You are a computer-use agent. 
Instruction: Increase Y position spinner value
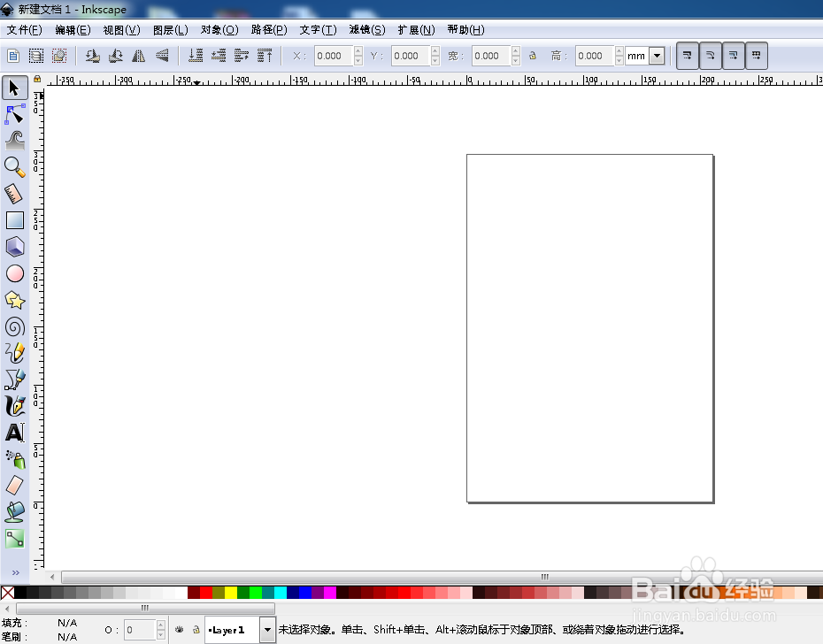pos(435,51)
